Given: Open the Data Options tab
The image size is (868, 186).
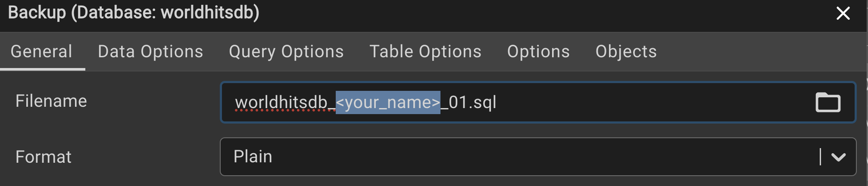Looking at the screenshot, I should (150, 52).
